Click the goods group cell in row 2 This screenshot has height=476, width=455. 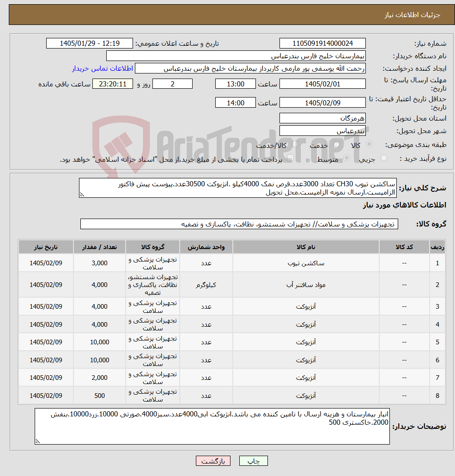click(153, 285)
